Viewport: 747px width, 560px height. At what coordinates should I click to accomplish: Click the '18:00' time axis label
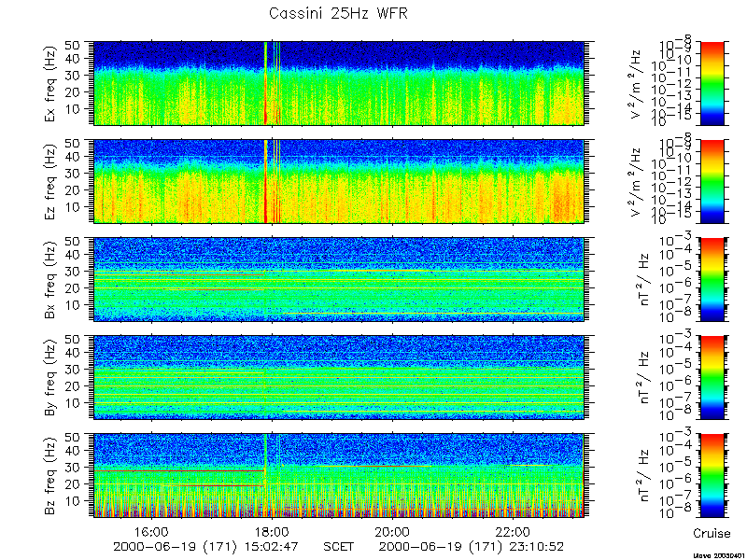pos(272,532)
